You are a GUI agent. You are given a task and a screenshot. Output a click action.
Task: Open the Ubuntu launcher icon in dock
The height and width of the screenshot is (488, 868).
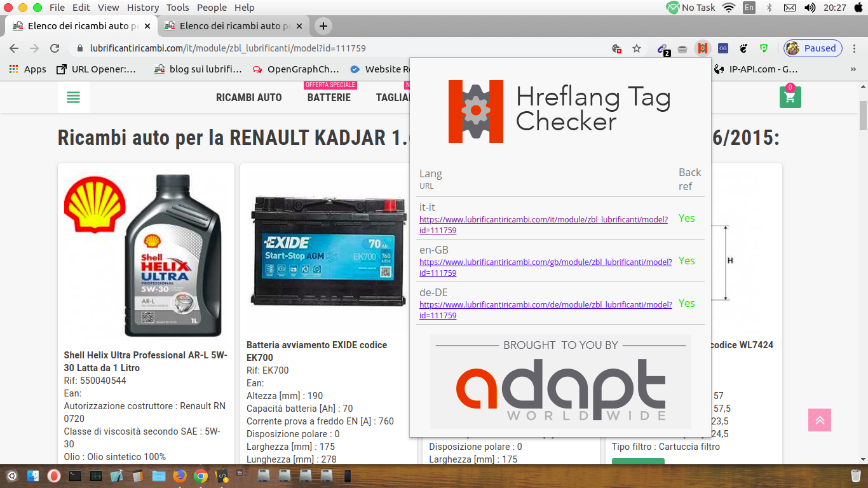(11, 475)
